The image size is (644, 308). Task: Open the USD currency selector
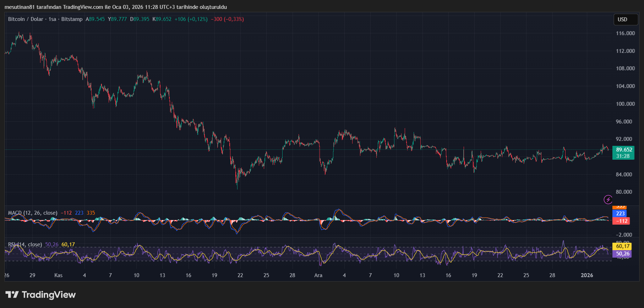(x=626, y=20)
